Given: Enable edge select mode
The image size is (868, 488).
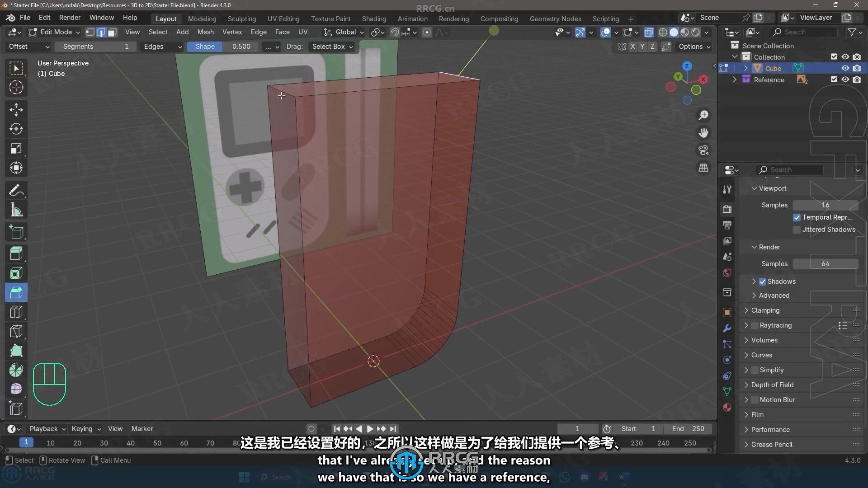Looking at the screenshot, I should 101,32.
